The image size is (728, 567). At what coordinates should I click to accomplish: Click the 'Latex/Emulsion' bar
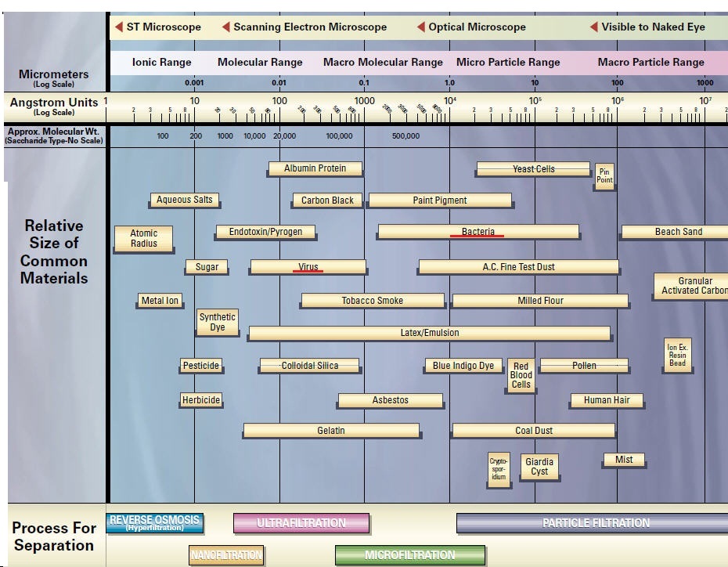430,333
